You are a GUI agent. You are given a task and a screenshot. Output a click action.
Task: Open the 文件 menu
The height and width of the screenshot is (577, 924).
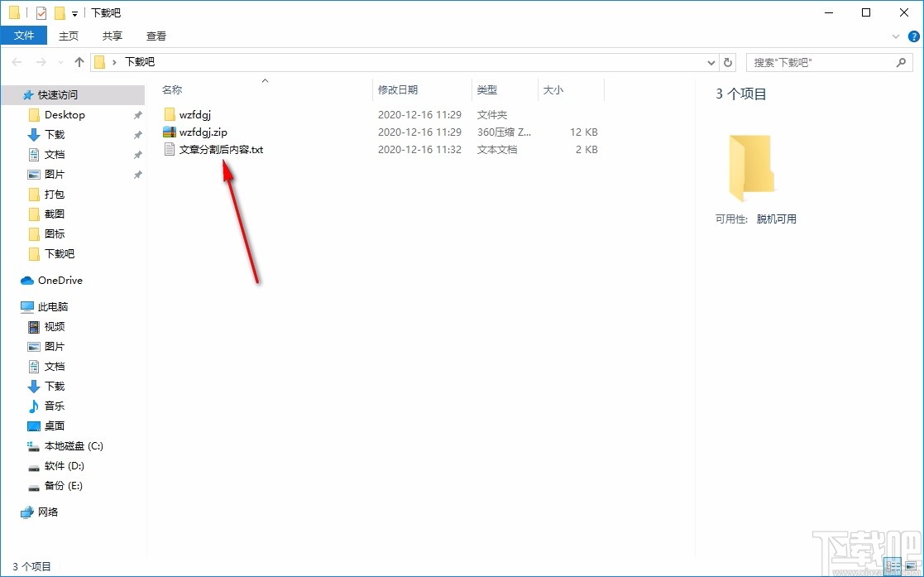pos(24,36)
